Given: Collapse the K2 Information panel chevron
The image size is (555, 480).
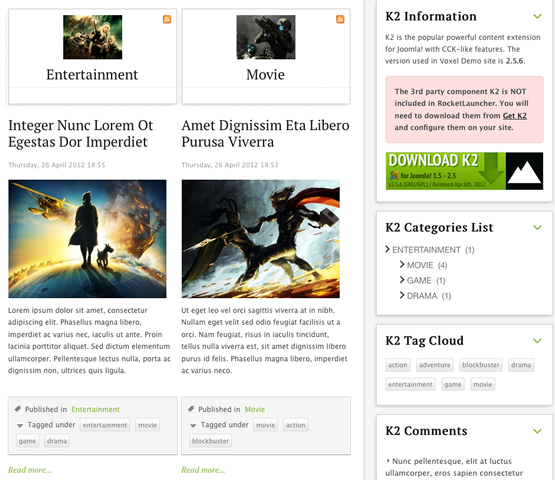Looking at the screenshot, I should (x=537, y=16).
